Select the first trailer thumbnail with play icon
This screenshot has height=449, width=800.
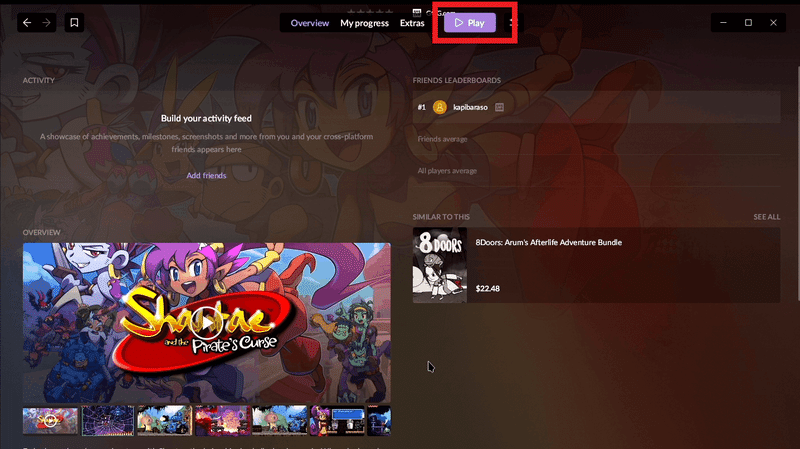[x=51, y=420]
